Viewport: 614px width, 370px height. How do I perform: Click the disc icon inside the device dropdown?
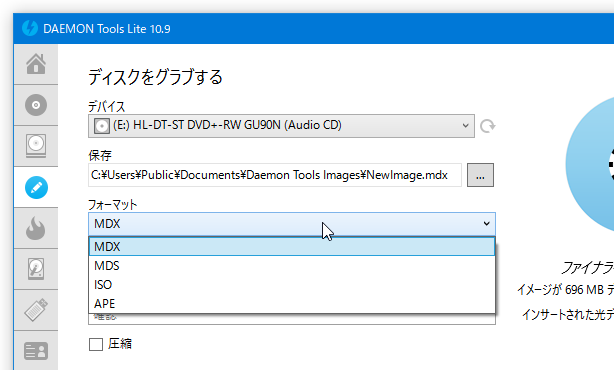point(101,126)
